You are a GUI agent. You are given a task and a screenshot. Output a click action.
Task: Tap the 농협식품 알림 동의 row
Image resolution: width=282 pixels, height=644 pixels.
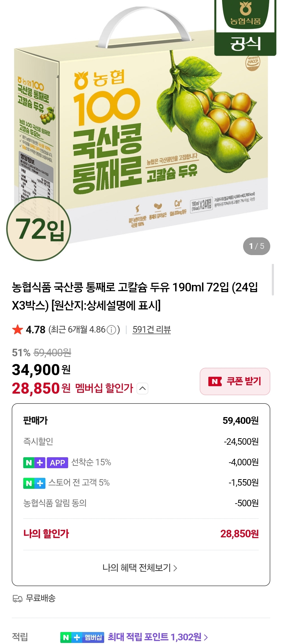(x=141, y=503)
